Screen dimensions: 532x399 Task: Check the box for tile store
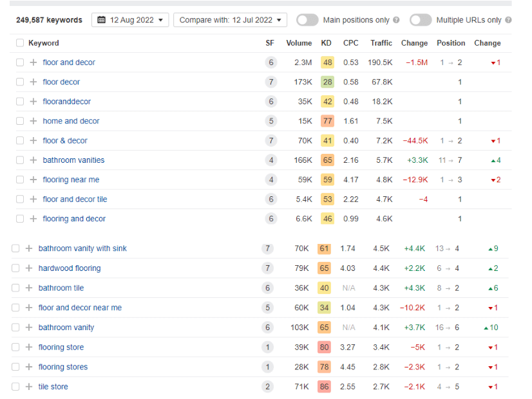click(x=15, y=387)
